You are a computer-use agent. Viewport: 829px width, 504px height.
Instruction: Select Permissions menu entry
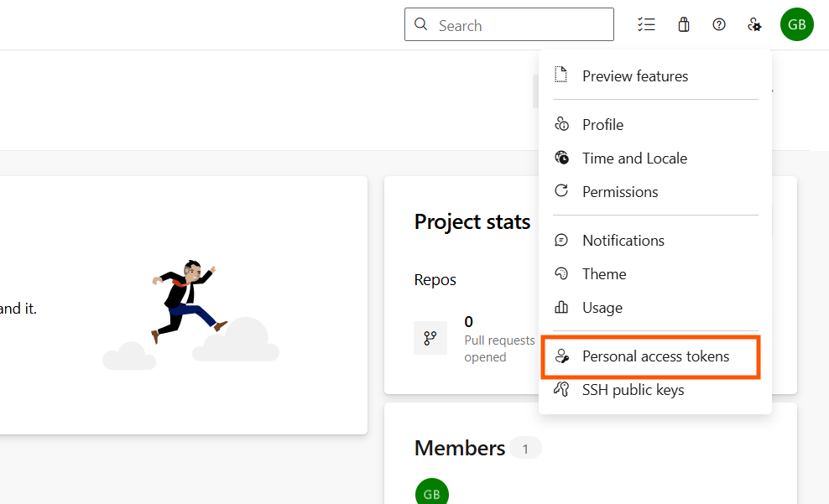620,192
